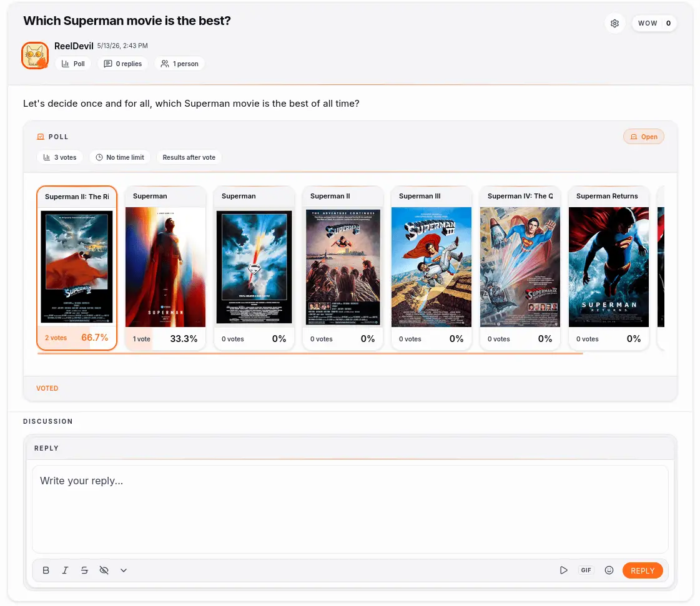Click the 3 votes chip
Image resolution: width=700 pixels, height=606 pixels.
point(60,157)
